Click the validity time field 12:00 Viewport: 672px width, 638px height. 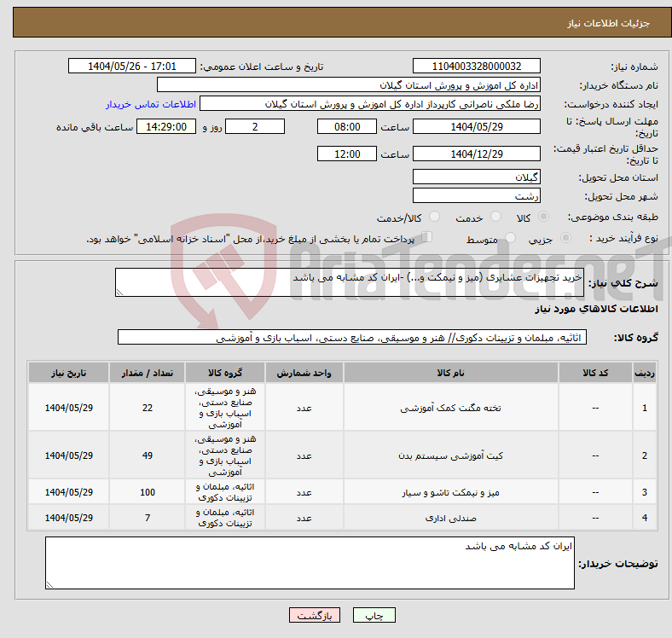coord(347,154)
